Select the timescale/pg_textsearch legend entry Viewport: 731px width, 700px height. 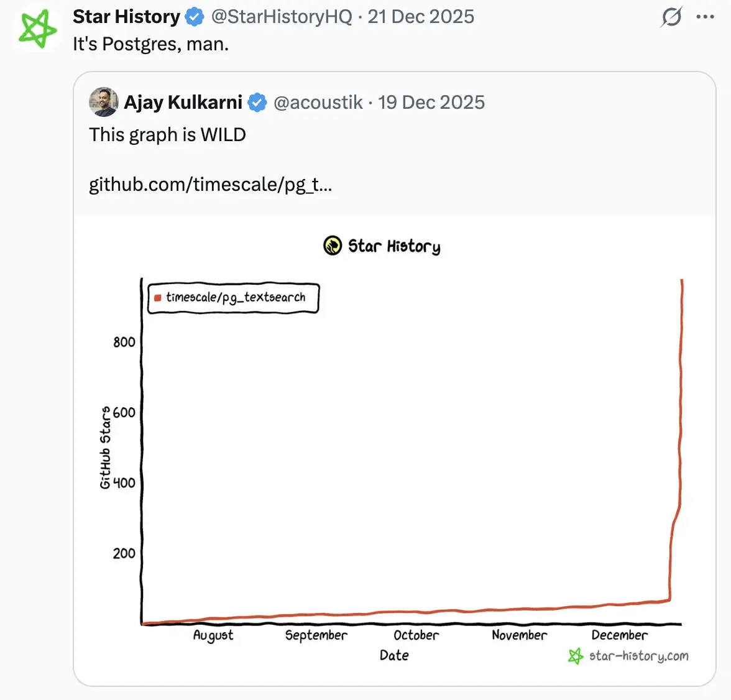click(x=236, y=298)
